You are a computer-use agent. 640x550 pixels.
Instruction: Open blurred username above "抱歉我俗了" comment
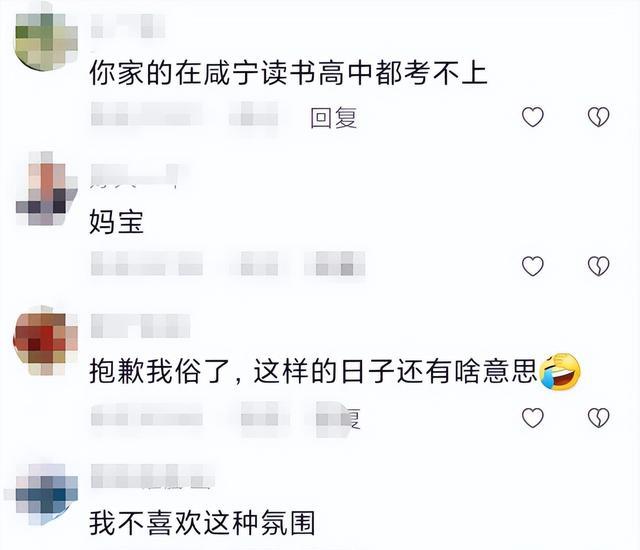pos(140,326)
